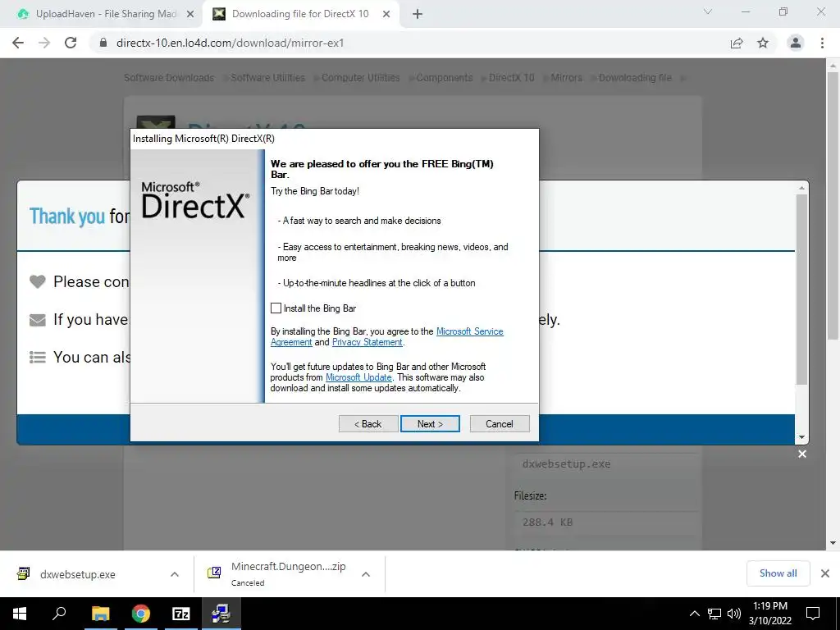
Task: Open network status in system tray
Action: click(714, 614)
